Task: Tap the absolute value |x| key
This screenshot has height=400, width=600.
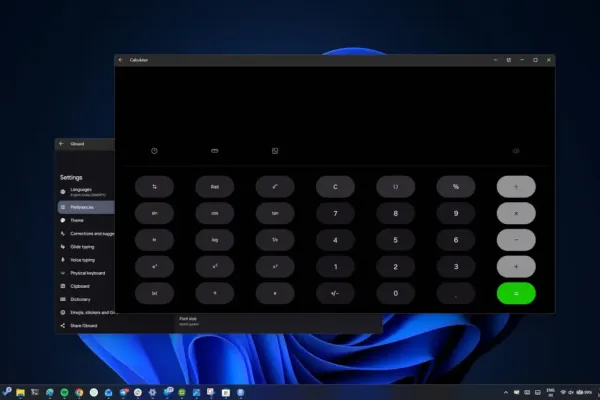Action: [x=154, y=294]
